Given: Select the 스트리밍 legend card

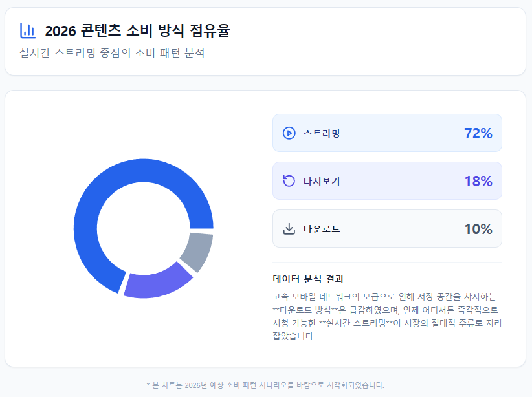Looking at the screenshot, I should 387,133.
